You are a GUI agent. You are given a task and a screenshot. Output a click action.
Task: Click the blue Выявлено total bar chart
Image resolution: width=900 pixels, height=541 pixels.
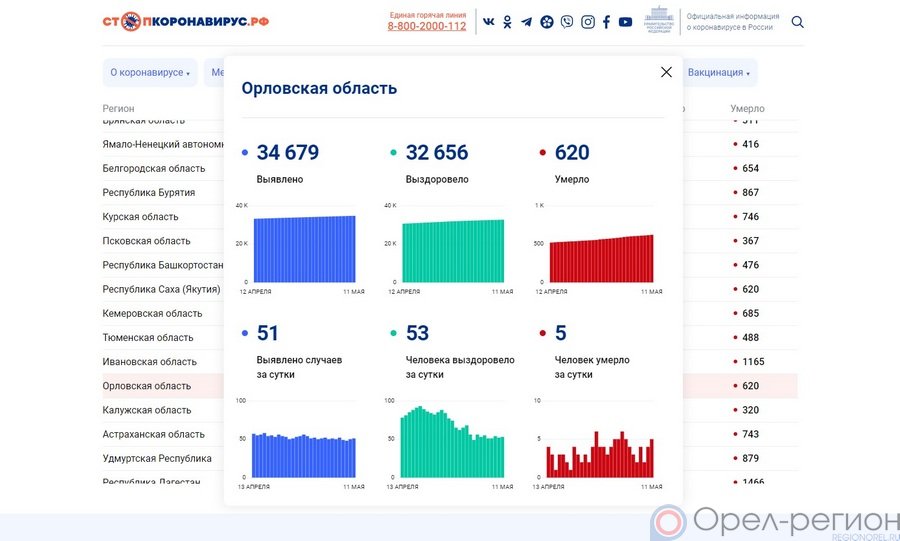coord(304,249)
